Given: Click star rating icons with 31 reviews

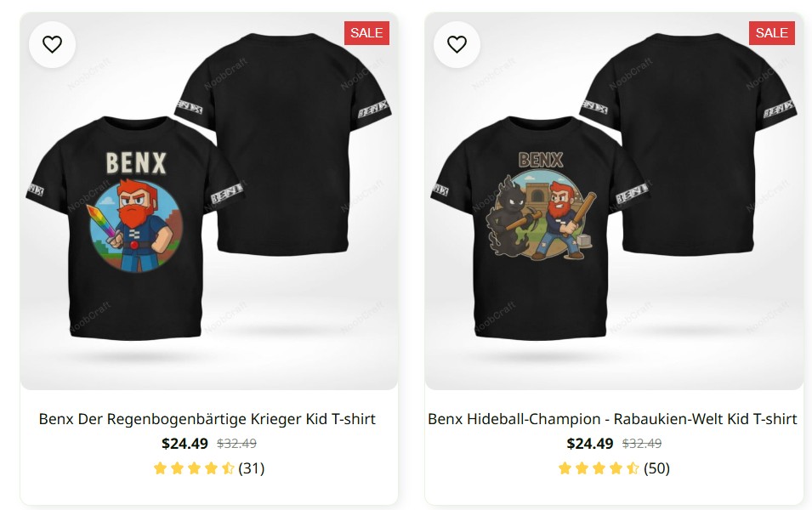Looking at the screenshot, I should click(194, 468).
